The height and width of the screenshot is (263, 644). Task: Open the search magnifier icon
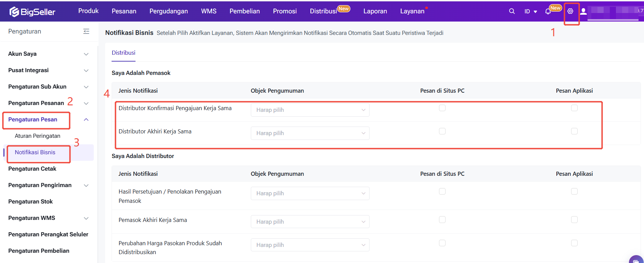(x=512, y=11)
